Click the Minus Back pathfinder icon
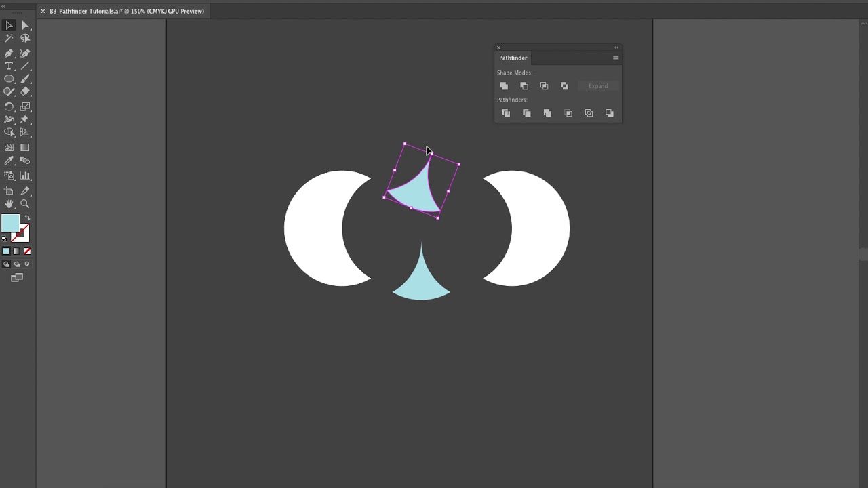The height and width of the screenshot is (488, 868). click(609, 113)
